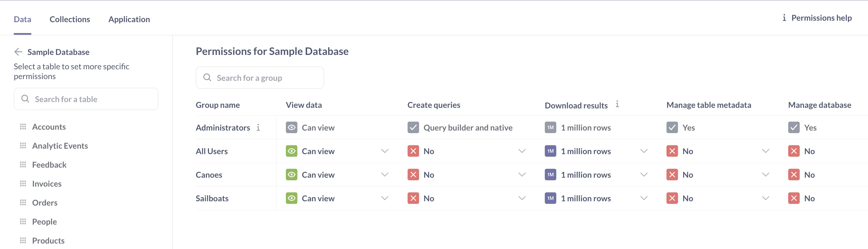Switch to the Collections tab
This screenshot has height=249, width=868.
click(x=70, y=19)
